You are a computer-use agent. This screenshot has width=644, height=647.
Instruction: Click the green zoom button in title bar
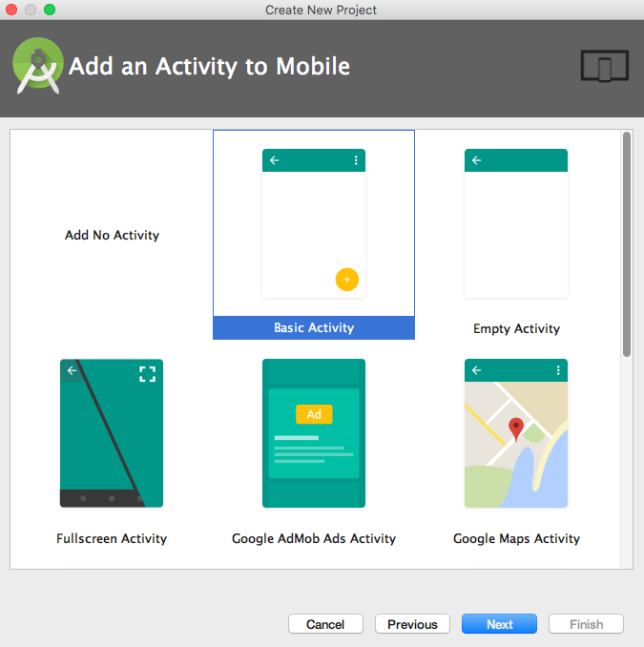[50, 10]
